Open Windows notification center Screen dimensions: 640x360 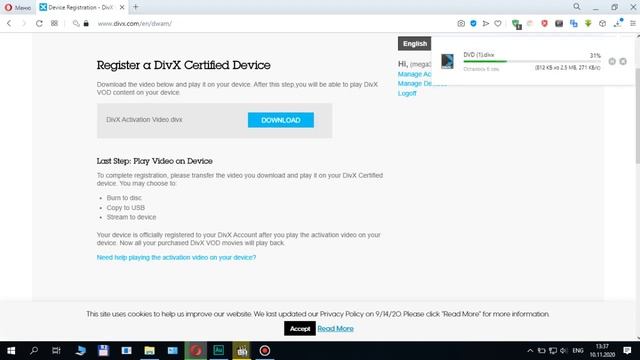(627, 351)
